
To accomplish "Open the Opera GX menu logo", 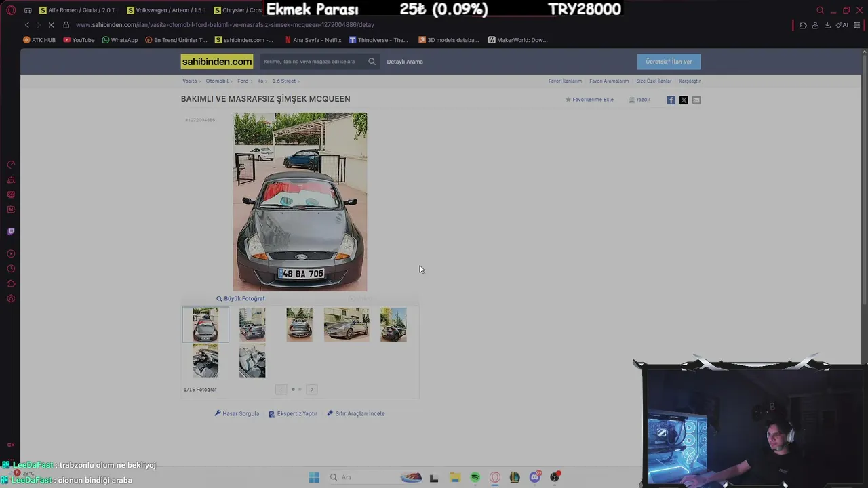I will (x=11, y=10).
